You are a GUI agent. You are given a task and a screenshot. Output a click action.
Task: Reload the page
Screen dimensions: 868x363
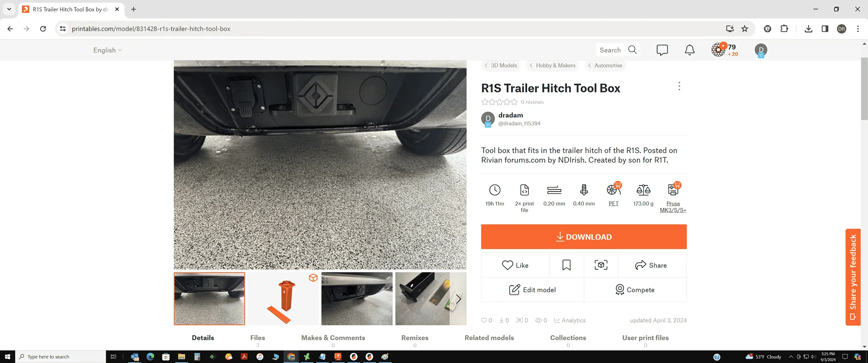43,28
